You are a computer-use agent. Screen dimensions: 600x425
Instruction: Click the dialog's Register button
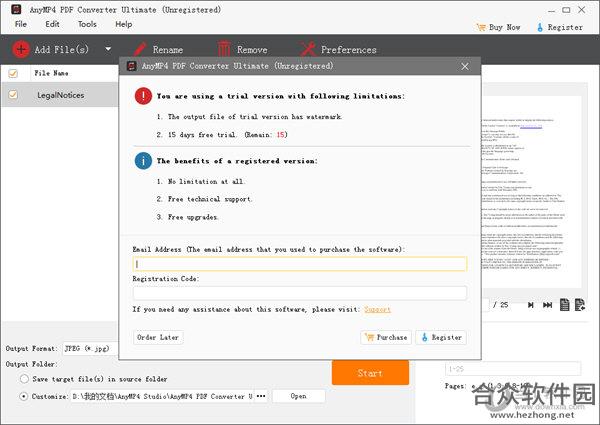coord(441,337)
